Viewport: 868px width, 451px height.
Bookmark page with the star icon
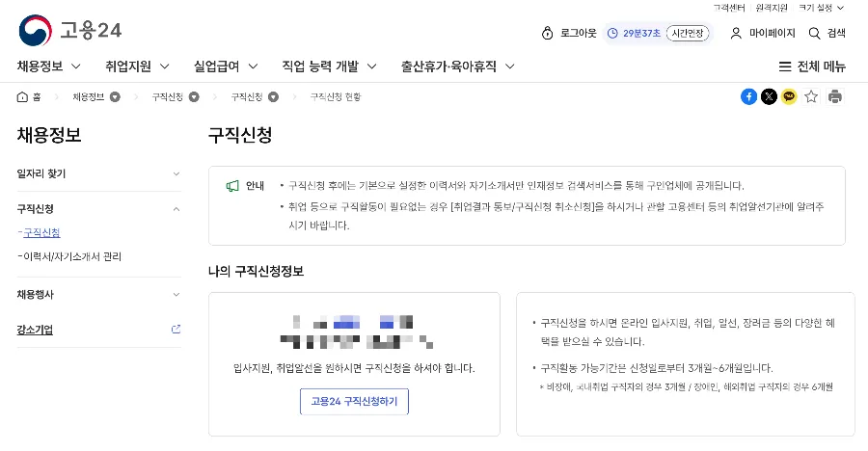[811, 96]
